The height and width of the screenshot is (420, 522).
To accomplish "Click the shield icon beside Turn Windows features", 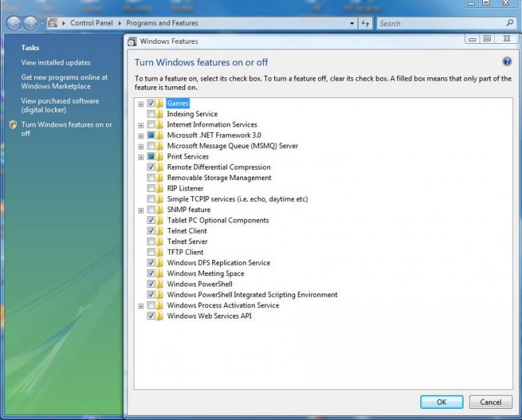I will pyautogui.click(x=13, y=124).
